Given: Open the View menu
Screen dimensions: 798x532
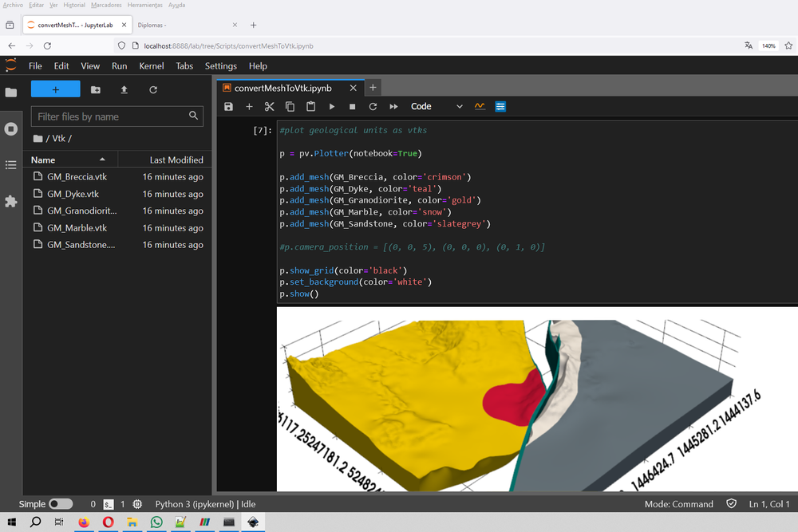Looking at the screenshot, I should (90, 66).
